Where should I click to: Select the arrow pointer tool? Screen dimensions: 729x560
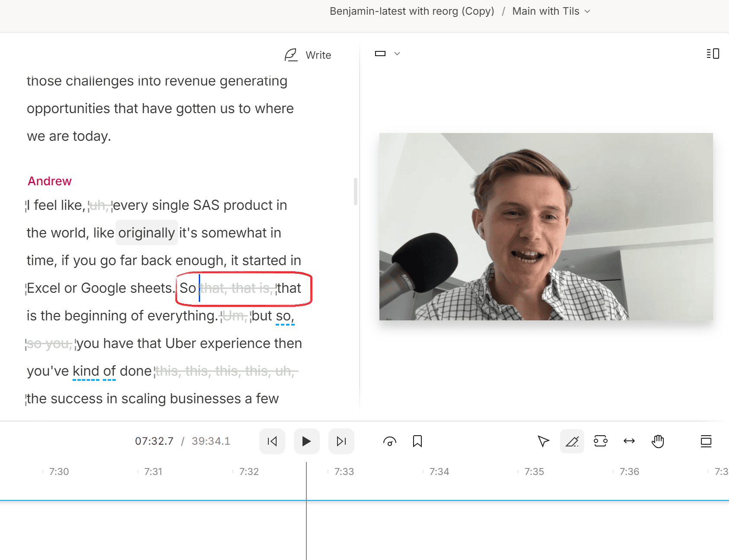point(543,441)
